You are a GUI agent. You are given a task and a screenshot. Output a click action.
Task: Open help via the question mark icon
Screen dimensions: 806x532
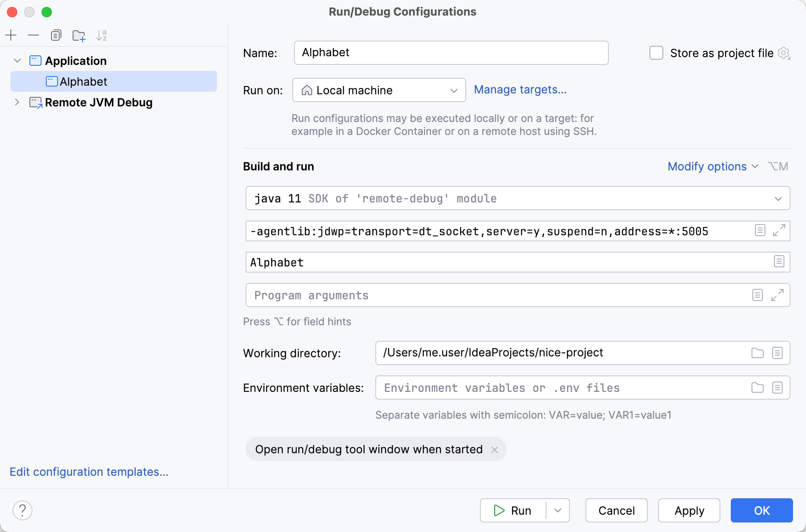[x=22, y=510]
